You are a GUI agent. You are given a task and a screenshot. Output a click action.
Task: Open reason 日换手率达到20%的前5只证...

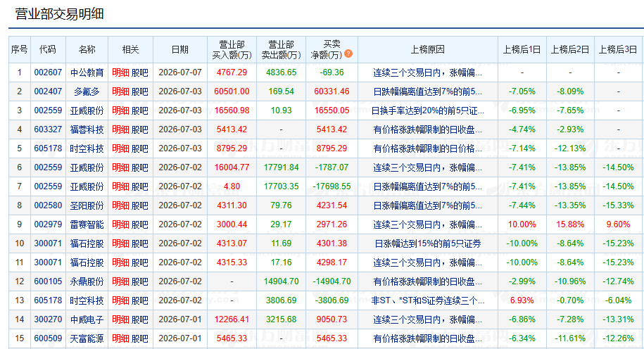click(427, 110)
